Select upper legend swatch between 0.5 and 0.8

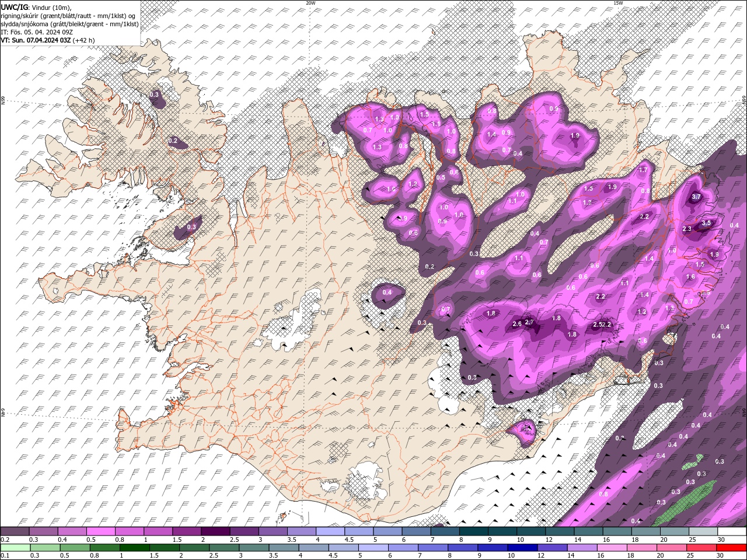pos(100,531)
